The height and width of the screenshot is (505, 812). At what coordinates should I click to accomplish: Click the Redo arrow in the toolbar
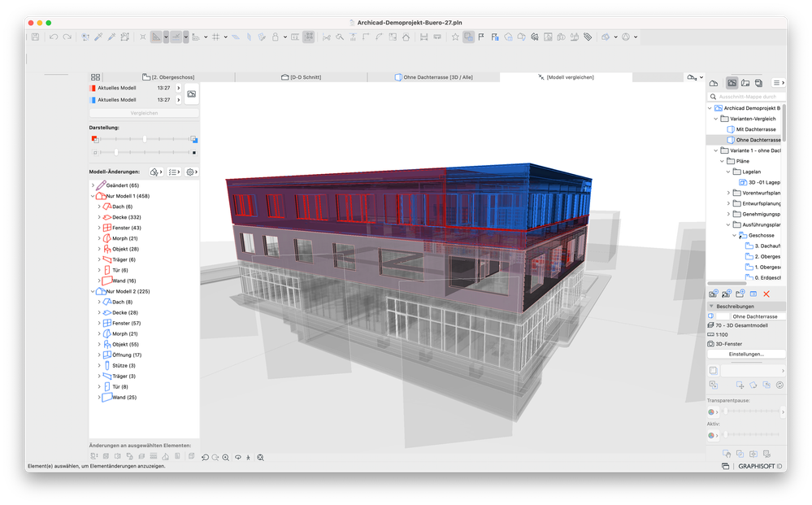tap(67, 37)
